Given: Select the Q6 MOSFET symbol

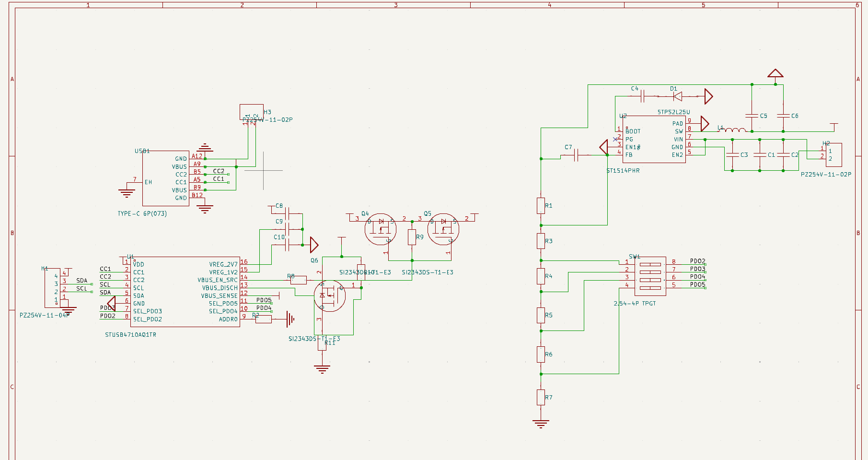Looking at the screenshot, I should coord(330,296).
